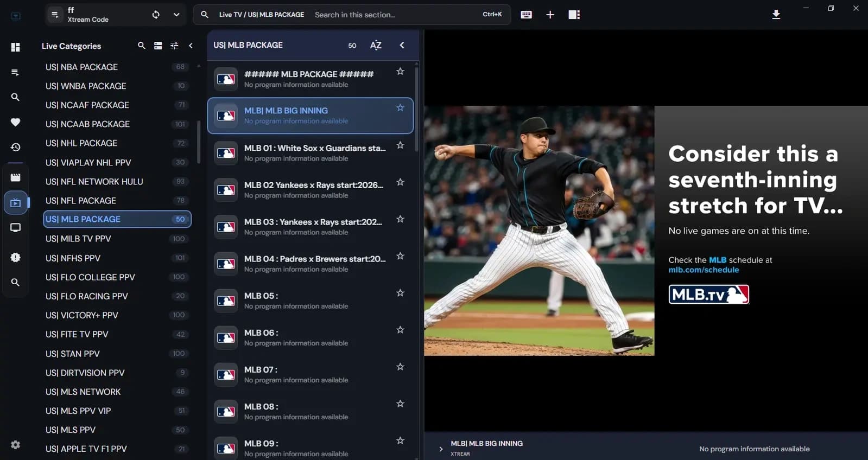Play the MLB 05 channel
This screenshot has height=460, width=868.
click(310, 301)
